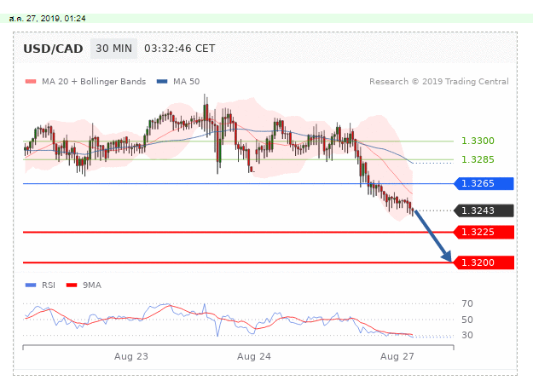
Task: Click the Aug 24 date axis label
Action: tap(254, 356)
